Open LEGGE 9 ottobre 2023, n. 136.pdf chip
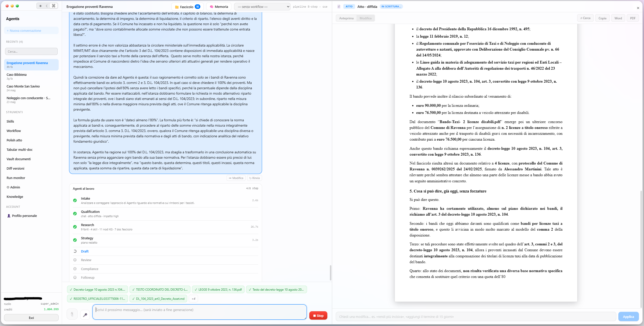Screen dimensions: 644x326 click(218, 290)
